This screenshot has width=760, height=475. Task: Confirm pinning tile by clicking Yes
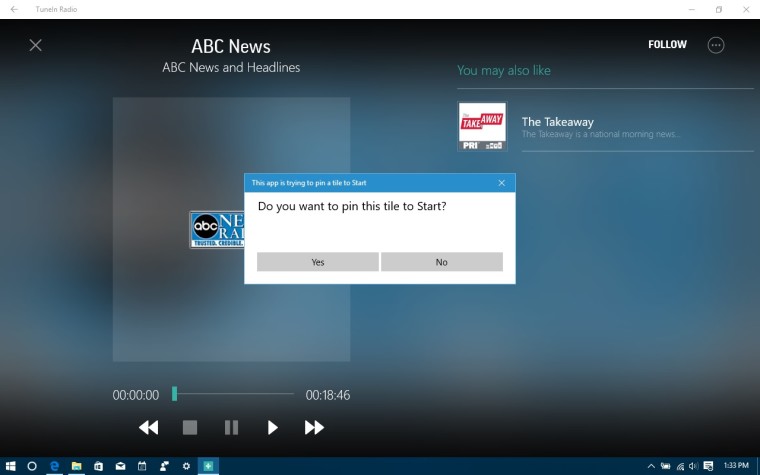(317, 262)
